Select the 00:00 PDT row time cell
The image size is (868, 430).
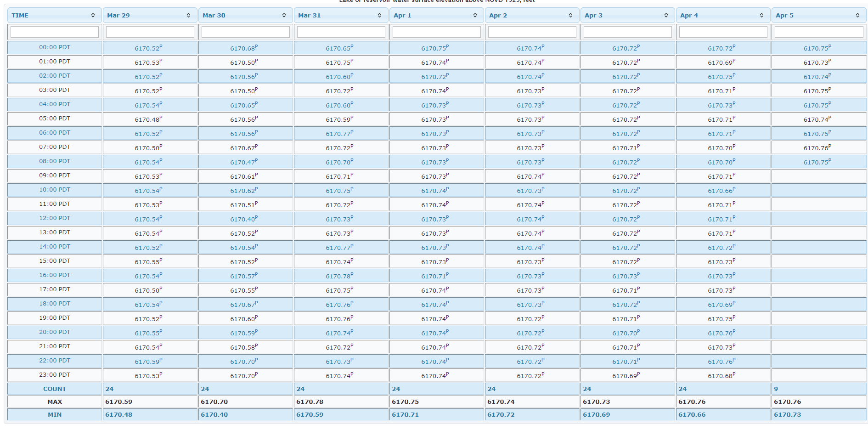click(x=55, y=47)
